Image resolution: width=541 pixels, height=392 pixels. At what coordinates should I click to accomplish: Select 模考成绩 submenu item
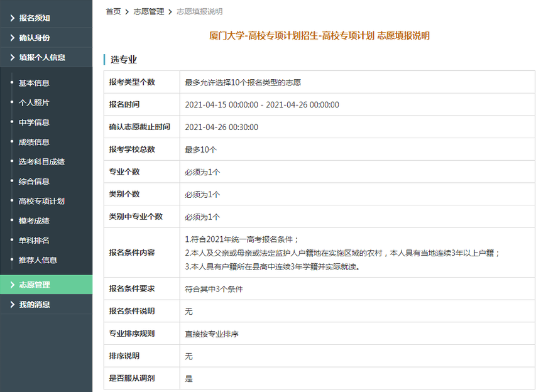(34, 221)
